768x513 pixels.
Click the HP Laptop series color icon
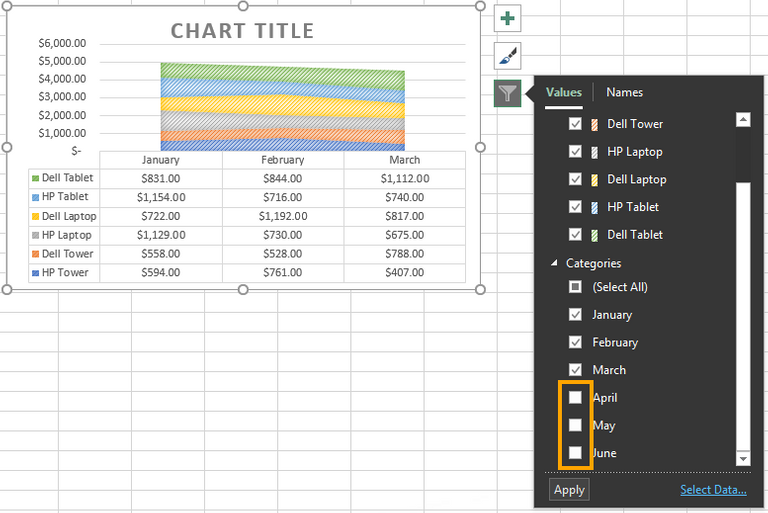click(x=595, y=152)
